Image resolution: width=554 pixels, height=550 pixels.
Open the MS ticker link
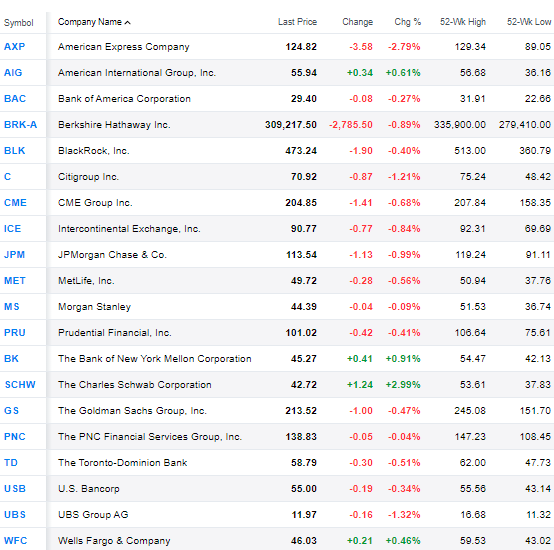pos(12,307)
